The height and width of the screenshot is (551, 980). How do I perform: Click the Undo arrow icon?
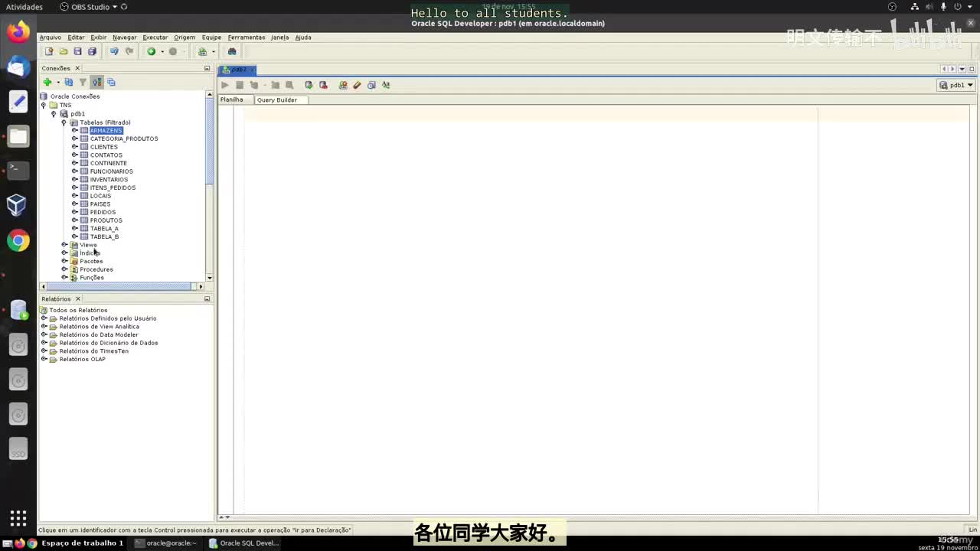[x=114, y=51]
